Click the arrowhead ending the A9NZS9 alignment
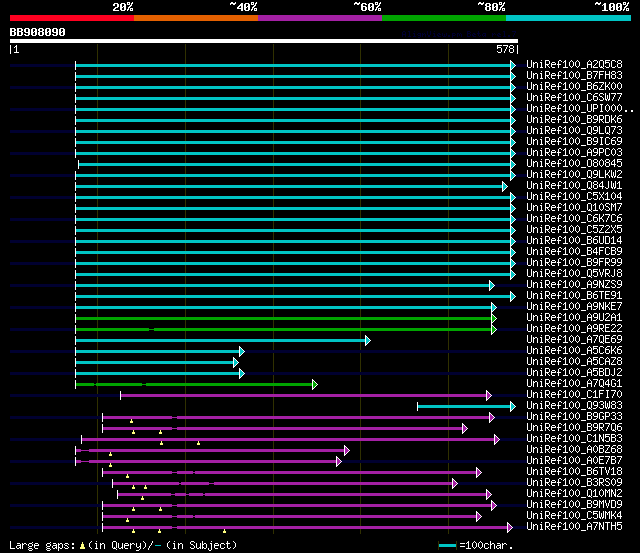 [x=492, y=286]
